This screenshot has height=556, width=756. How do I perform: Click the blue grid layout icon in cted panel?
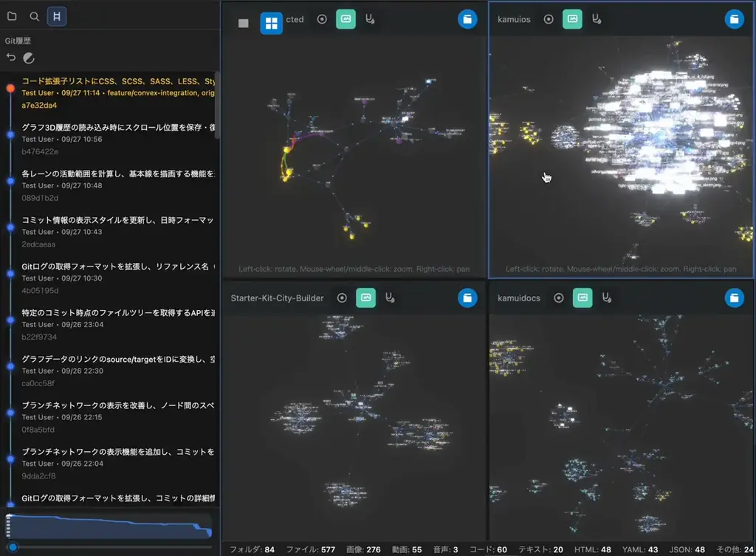(x=272, y=20)
